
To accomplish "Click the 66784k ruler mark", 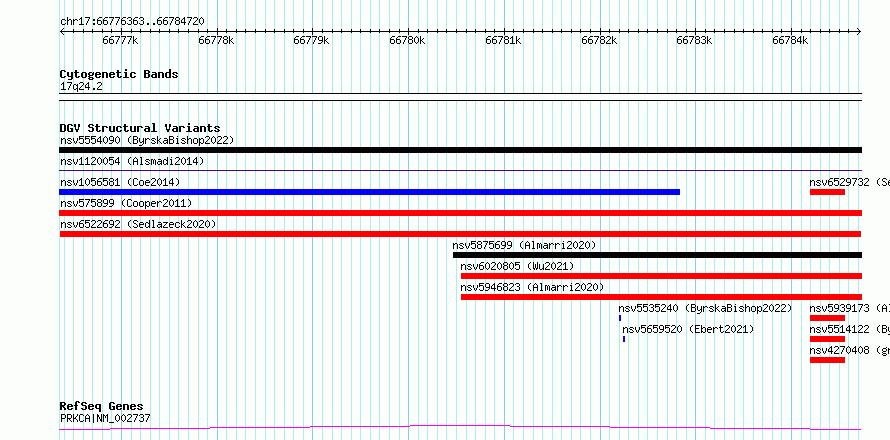I will pyautogui.click(x=790, y=41).
